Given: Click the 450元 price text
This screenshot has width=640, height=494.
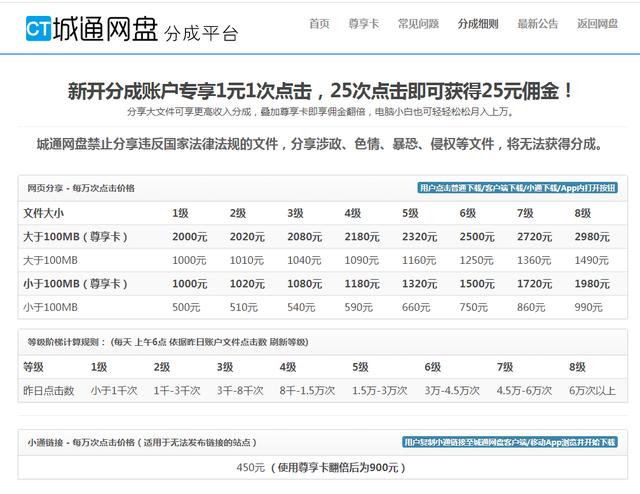Looking at the screenshot, I should [x=251, y=467].
